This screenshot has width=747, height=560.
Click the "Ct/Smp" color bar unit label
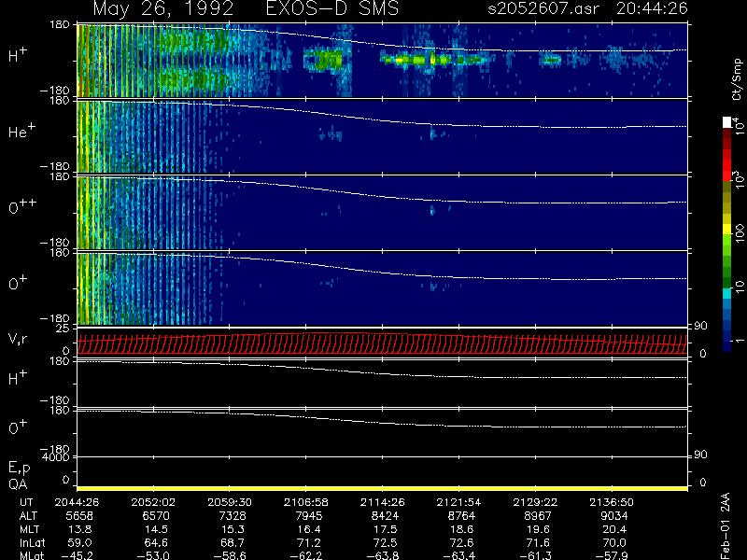point(737,79)
